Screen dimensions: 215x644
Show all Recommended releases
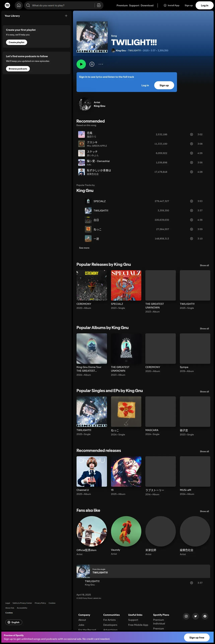click(204, 452)
